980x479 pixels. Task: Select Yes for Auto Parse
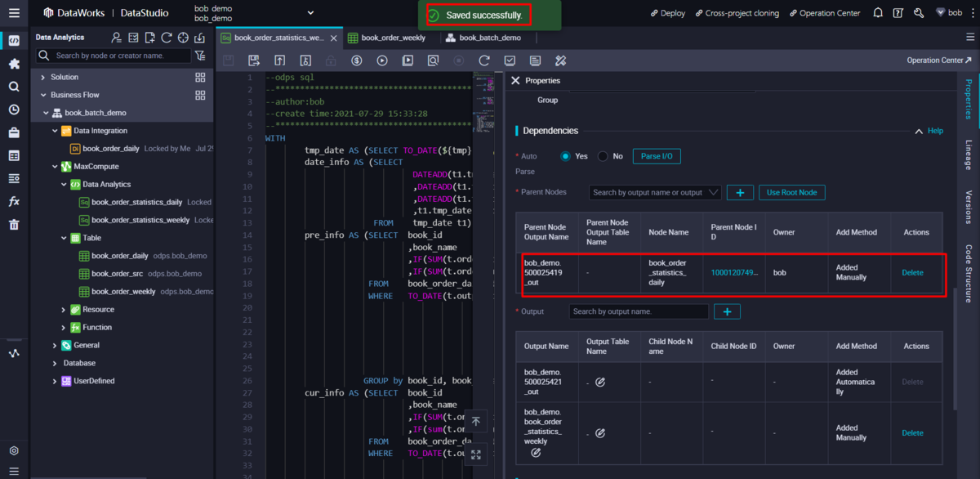[565, 156]
